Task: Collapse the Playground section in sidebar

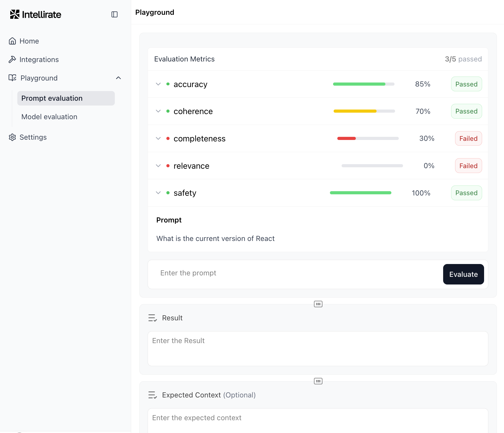Action: (118, 78)
